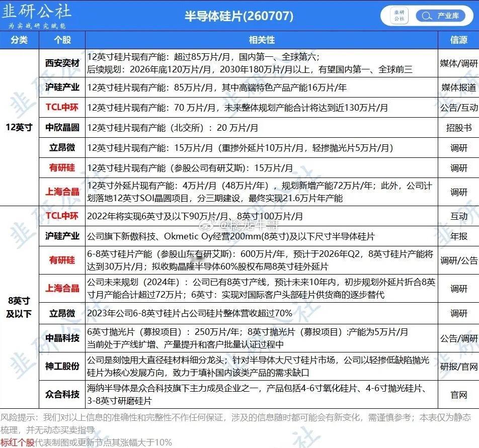Click description 北交所 20万片/月
The width and height of the screenshot is (479, 448).
tap(173, 128)
